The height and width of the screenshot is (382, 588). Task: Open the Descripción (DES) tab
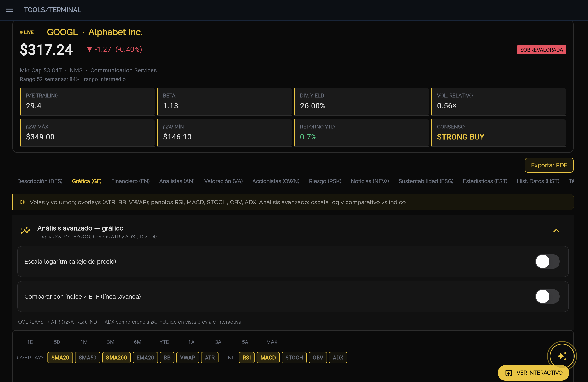pyautogui.click(x=40, y=181)
